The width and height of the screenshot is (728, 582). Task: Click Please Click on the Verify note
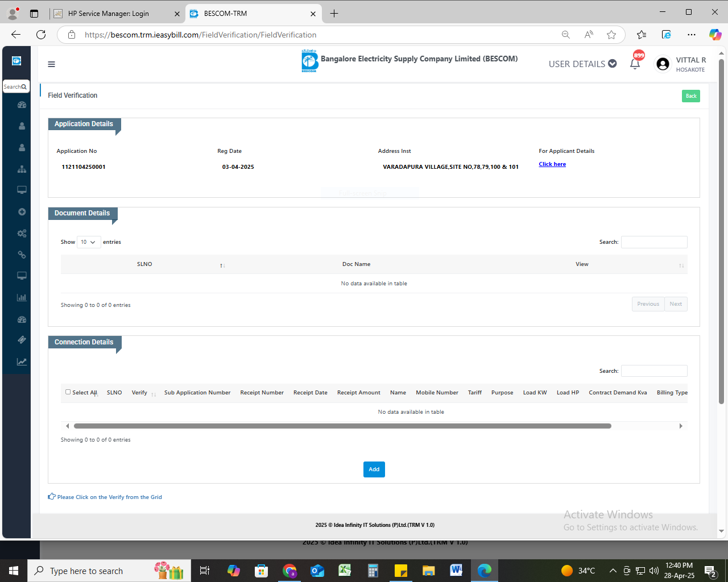[x=110, y=497]
